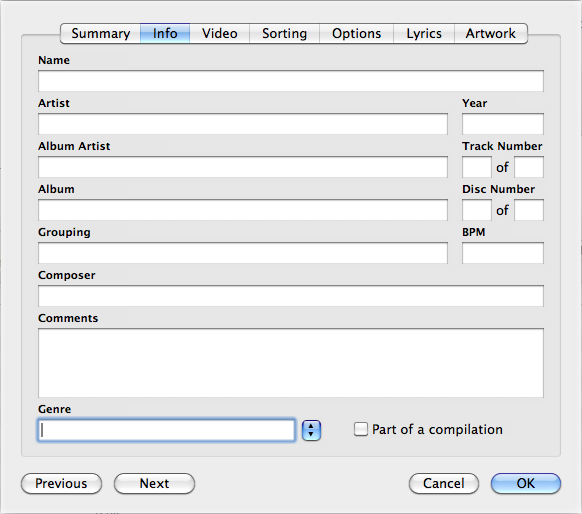This screenshot has height=514, width=582.
Task: Click the first Track Number box
Action: [477, 167]
